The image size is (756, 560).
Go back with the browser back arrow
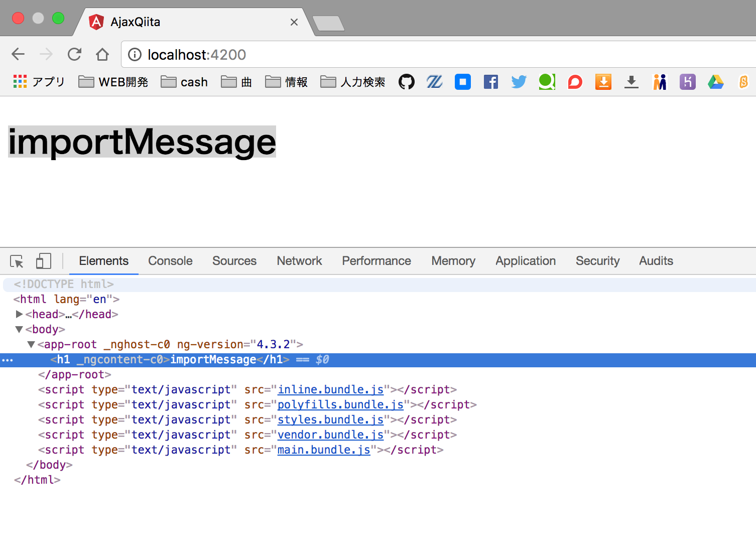coord(18,54)
